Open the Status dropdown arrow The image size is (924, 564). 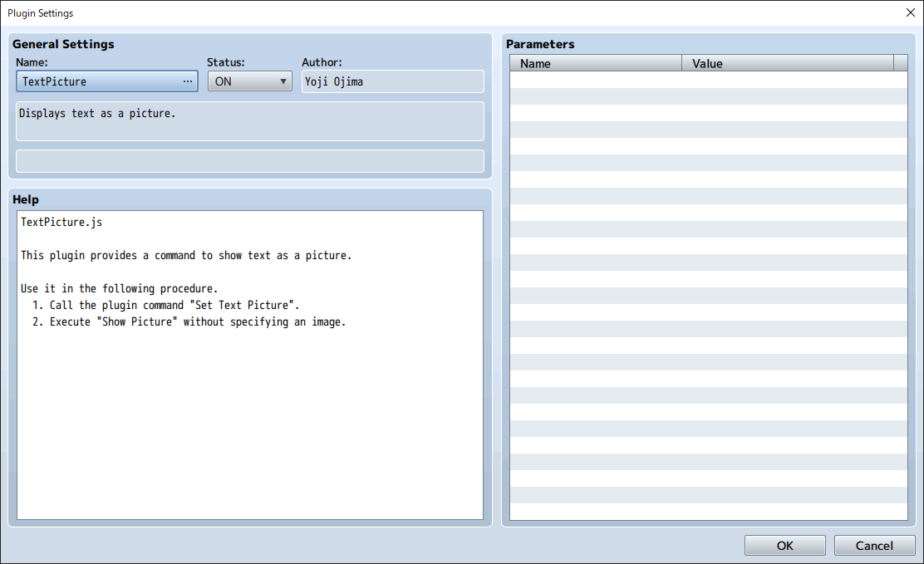(x=283, y=81)
